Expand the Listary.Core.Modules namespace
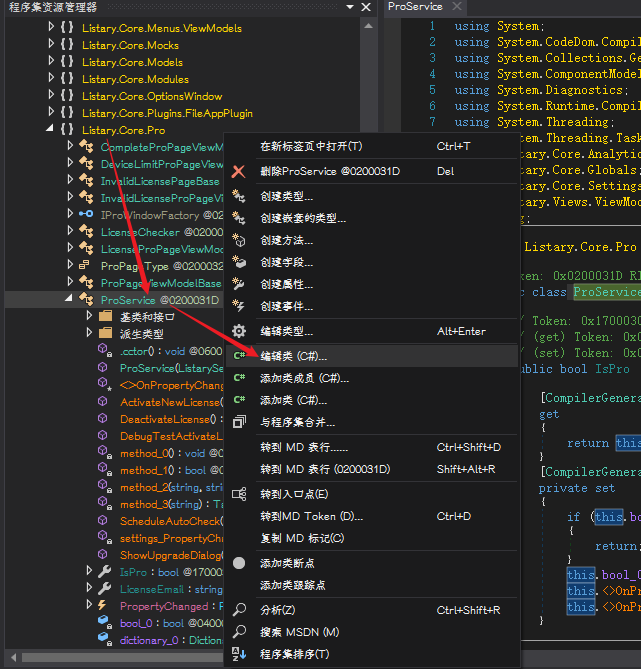This screenshot has height=669, width=641. point(51,78)
